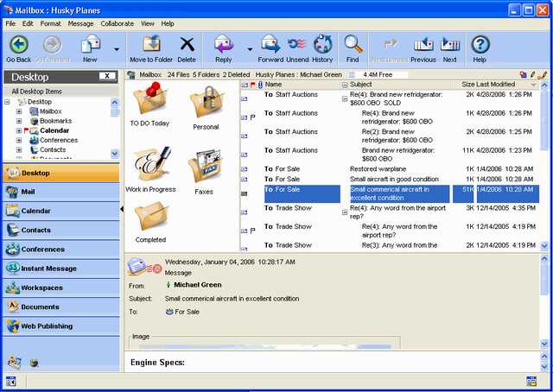Click the Unsend icon
Screen dimensions: 553x392
click(296, 46)
